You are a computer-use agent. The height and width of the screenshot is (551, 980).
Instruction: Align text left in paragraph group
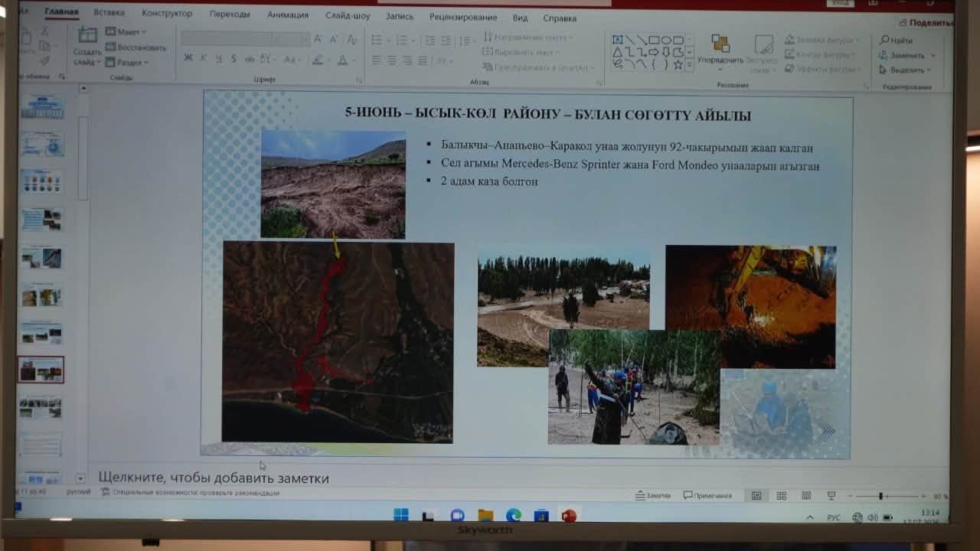pyautogui.click(x=376, y=60)
